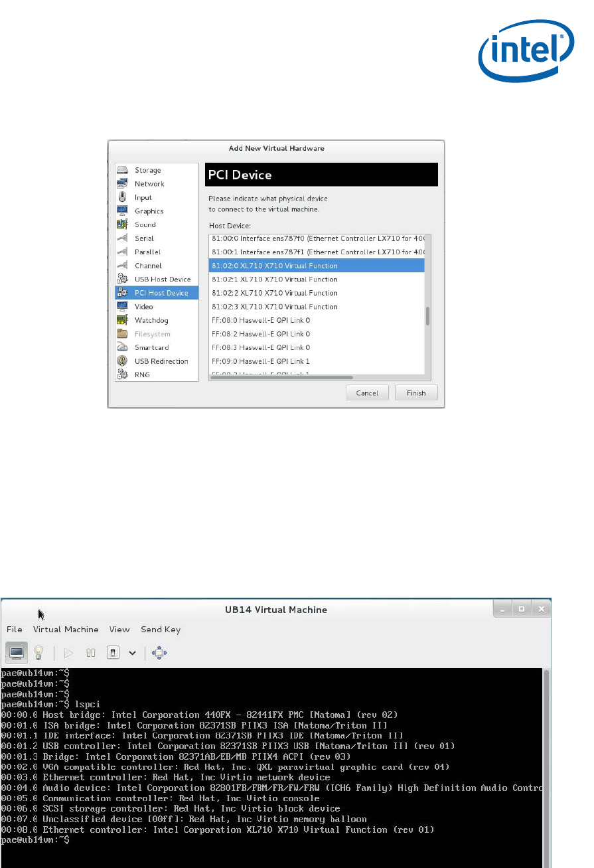Viewport: 594px width, 868px height.
Task: Select Parallel port icon
Action: (x=122, y=252)
